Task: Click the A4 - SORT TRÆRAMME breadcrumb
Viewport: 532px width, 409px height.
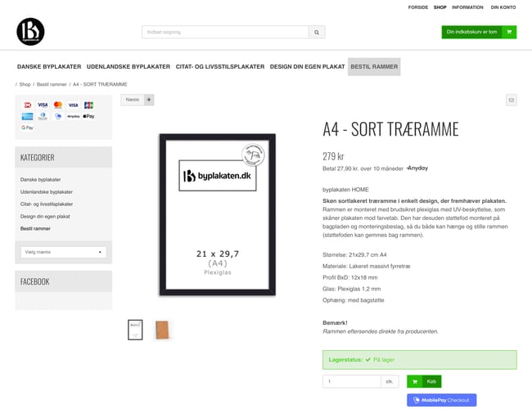Action: coord(100,84)
